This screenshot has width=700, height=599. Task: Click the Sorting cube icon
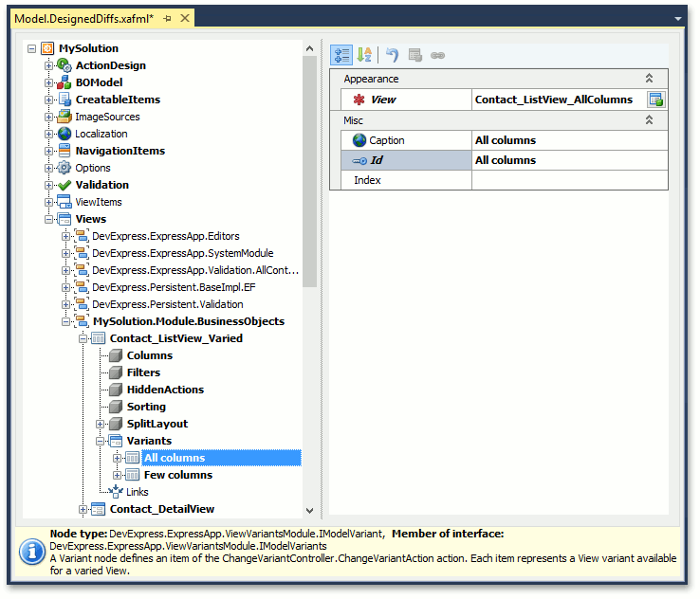coord(116,407)
